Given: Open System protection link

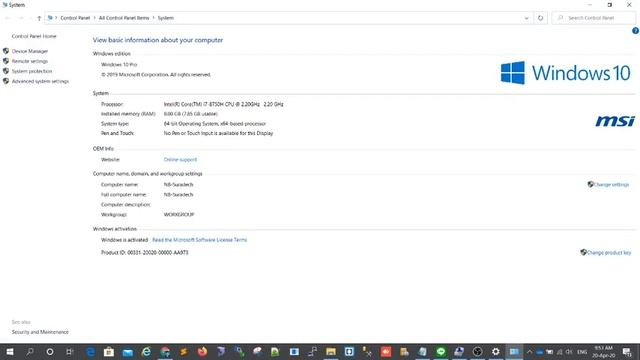Looking at the screenshot, I should tap(32, 71).
